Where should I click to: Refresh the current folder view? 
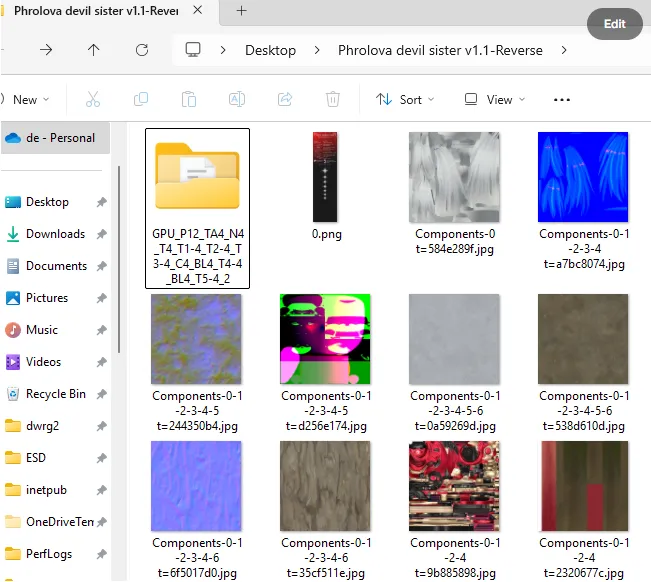(142, 50)
